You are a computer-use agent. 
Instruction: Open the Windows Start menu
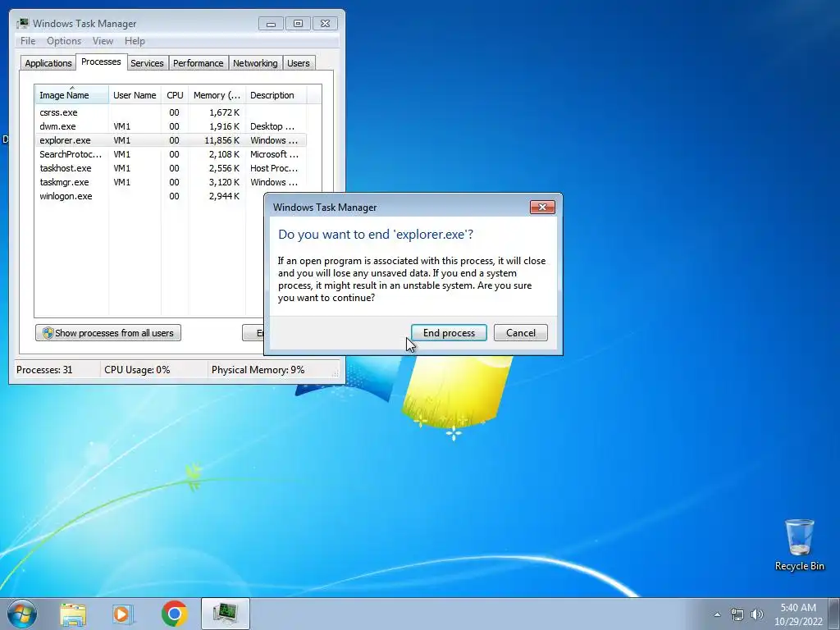(22, 614)
